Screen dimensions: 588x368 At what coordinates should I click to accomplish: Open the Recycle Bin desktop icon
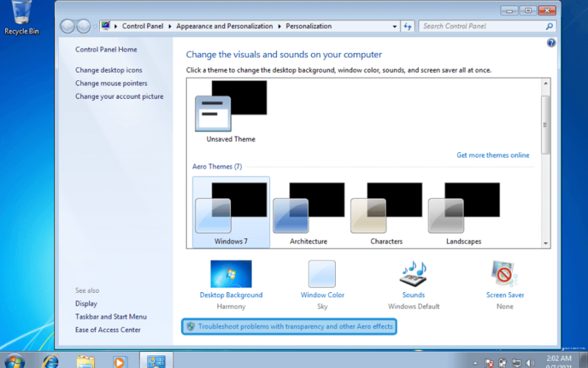[21, 18]
